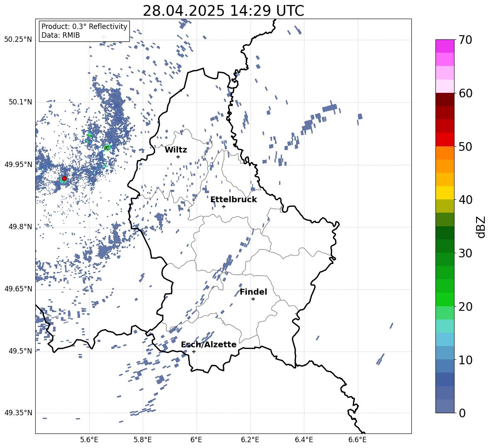Click the bottom colorbar segment above 0

(445, 406)
